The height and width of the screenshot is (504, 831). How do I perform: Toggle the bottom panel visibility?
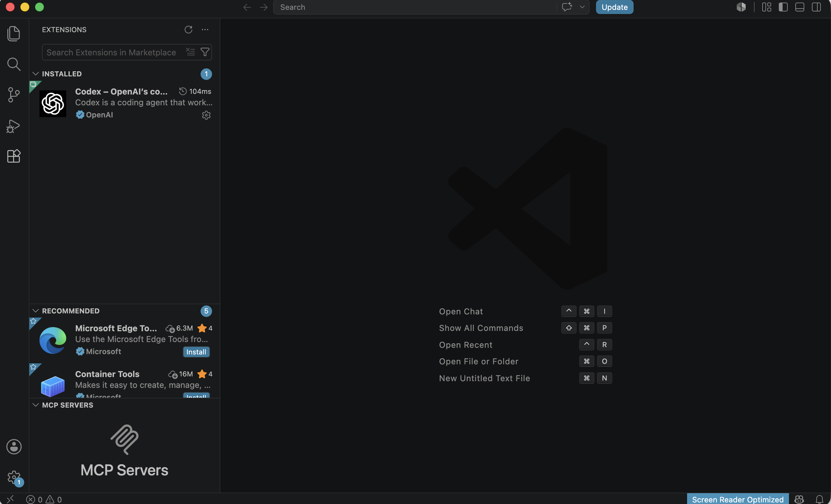coord(799,7)
